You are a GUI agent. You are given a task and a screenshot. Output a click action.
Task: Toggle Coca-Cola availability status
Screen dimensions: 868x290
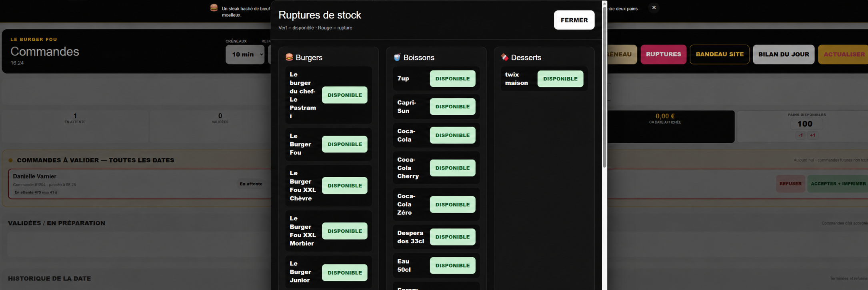click(452, 135)
